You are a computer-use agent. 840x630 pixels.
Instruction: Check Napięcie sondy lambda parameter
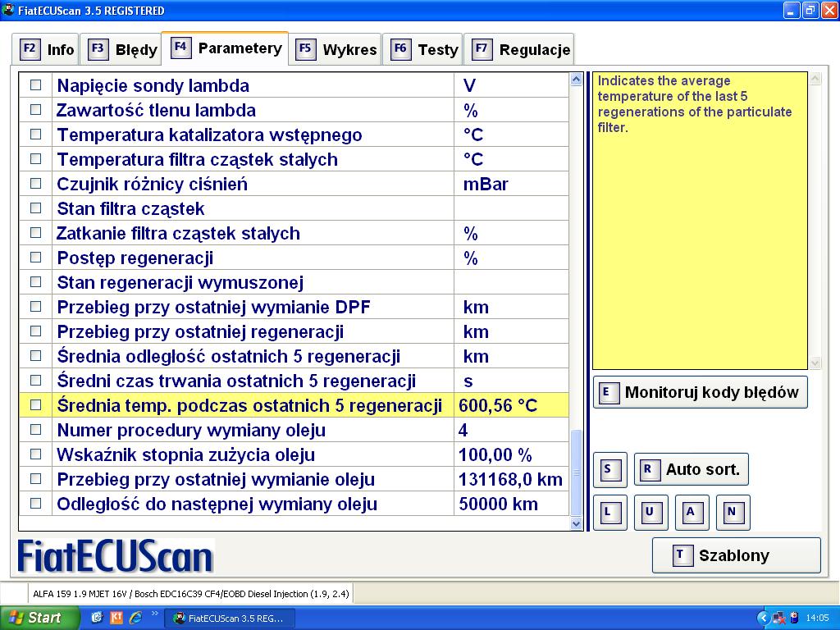pos(35,84)
